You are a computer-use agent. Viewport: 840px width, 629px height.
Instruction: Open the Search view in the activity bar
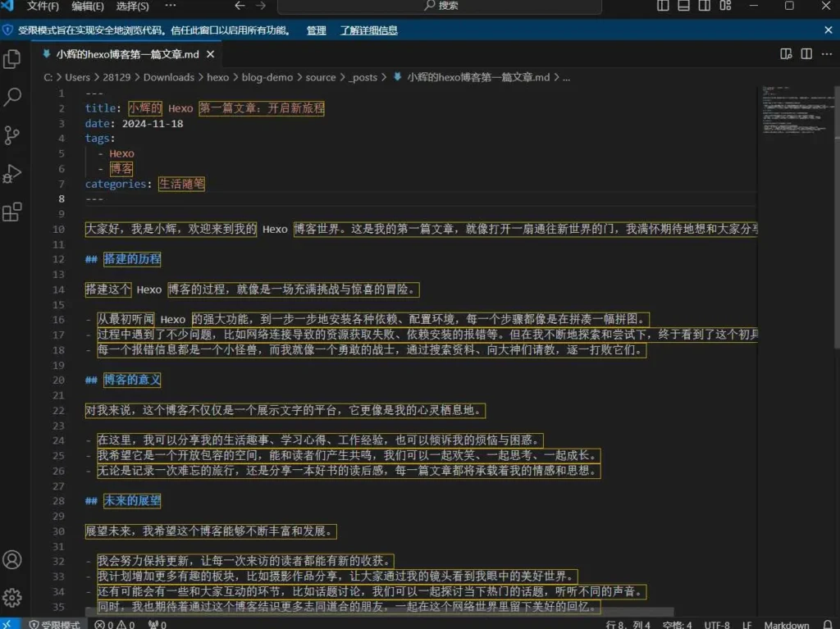point(12,98)
